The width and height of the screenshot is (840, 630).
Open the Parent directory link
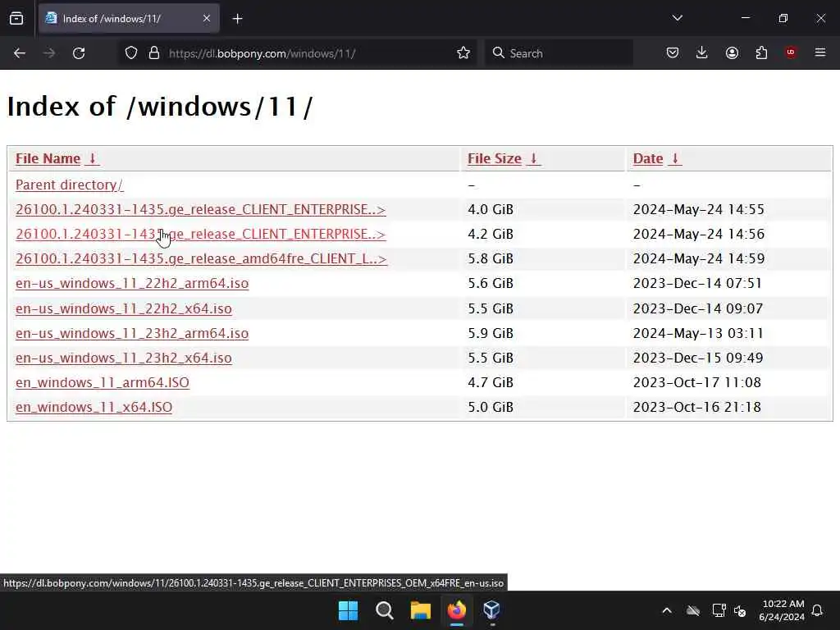69,185
